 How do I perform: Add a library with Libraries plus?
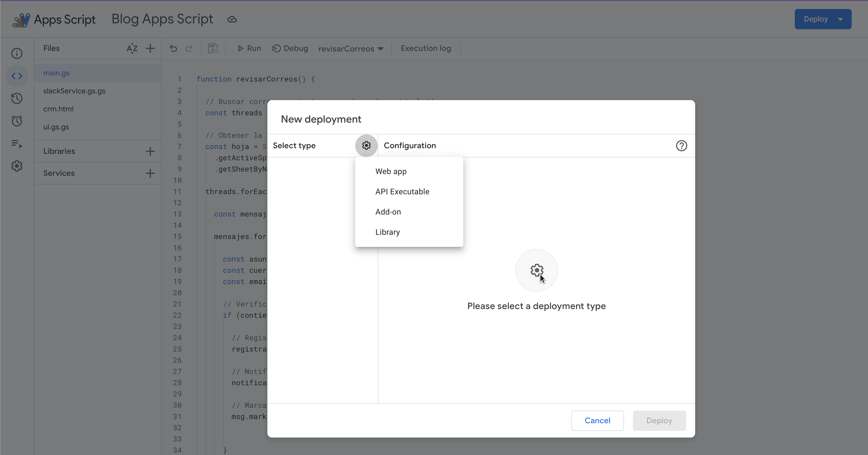(150, 151)
